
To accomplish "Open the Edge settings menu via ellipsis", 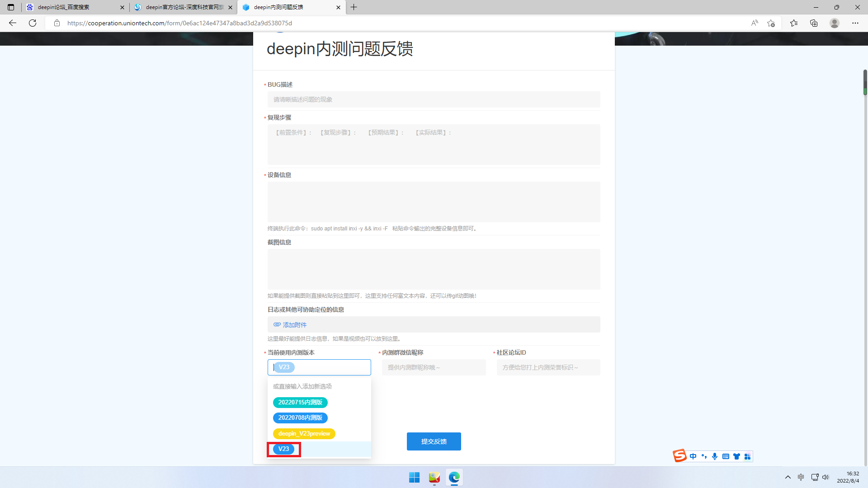I will coord(855,23).
